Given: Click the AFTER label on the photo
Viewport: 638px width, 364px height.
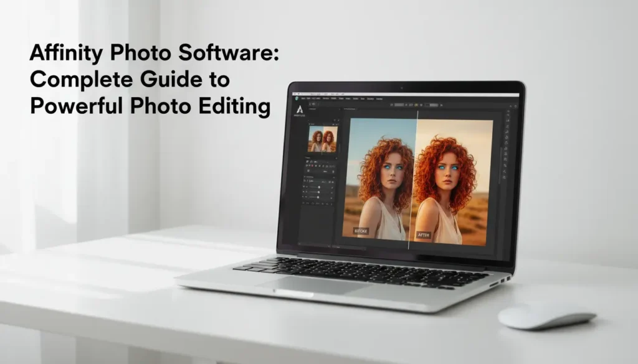Looking at the screenshot, I should (424, 235).
